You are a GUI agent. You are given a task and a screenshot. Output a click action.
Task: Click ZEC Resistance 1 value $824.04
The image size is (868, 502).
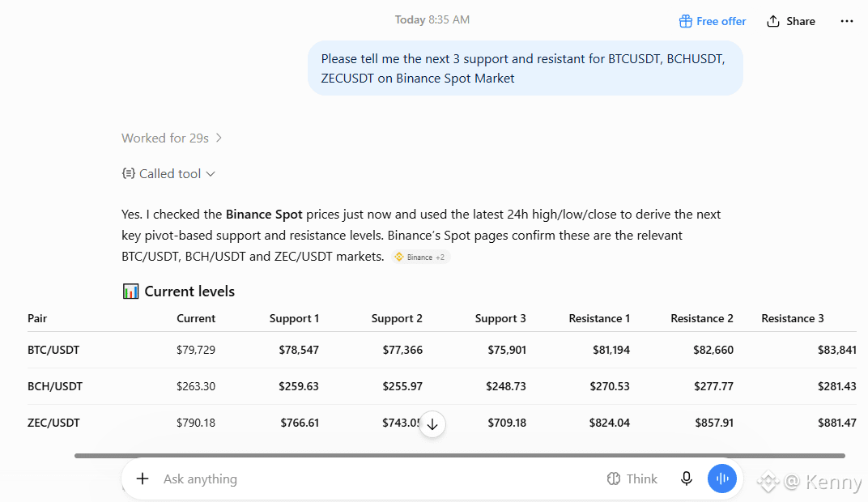pyautogui.click(x=610, y=423)
